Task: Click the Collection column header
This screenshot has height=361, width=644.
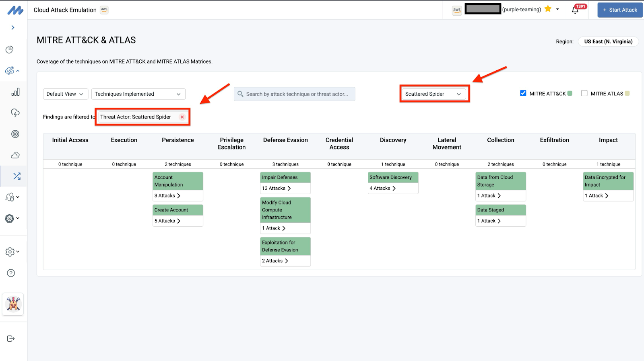Action: point(501,140)
